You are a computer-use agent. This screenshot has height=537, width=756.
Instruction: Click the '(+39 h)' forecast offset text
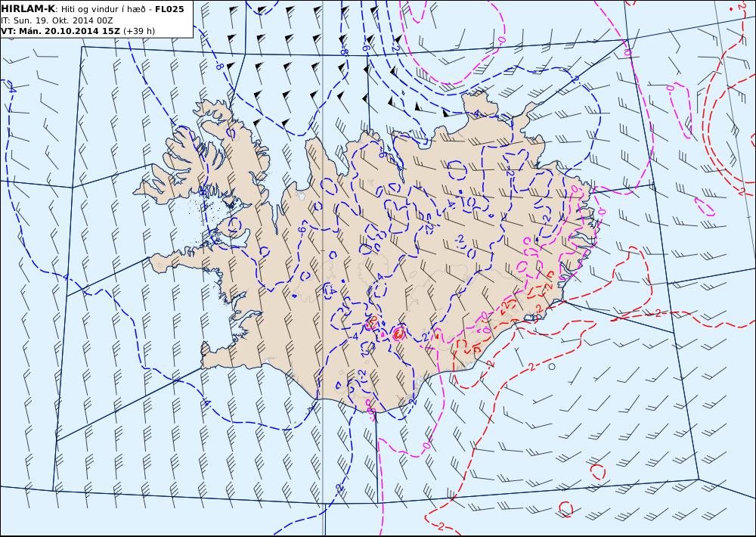(x=139, y=31)
